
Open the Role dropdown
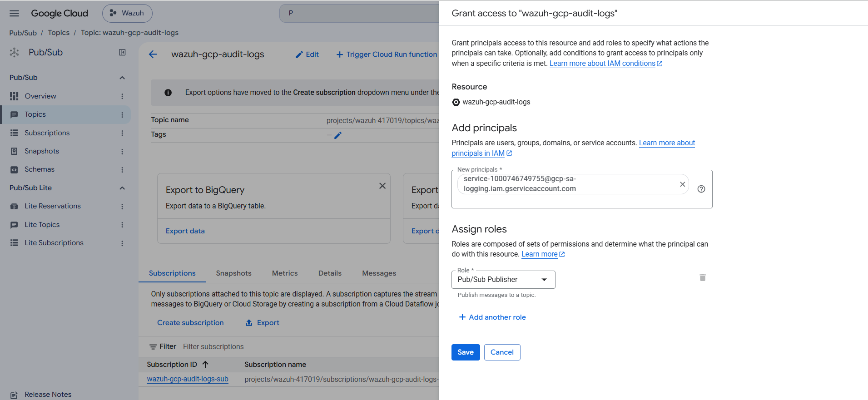click(503, 280)
